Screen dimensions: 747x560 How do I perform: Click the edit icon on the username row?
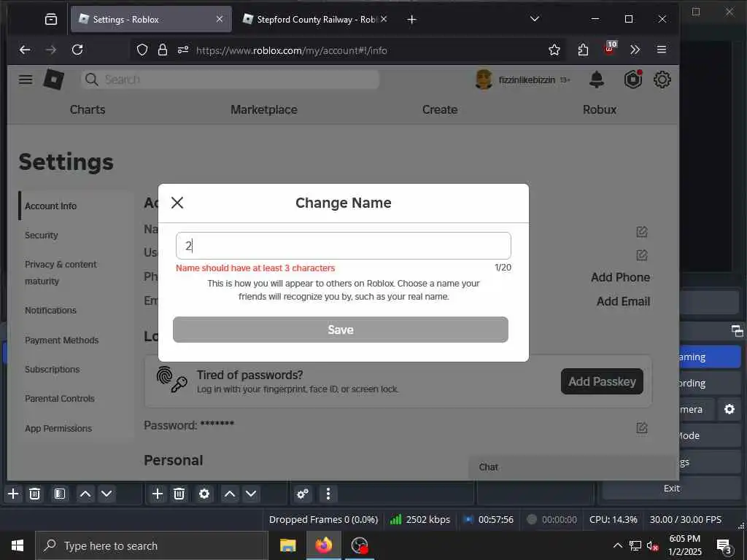tap(642, 255)
